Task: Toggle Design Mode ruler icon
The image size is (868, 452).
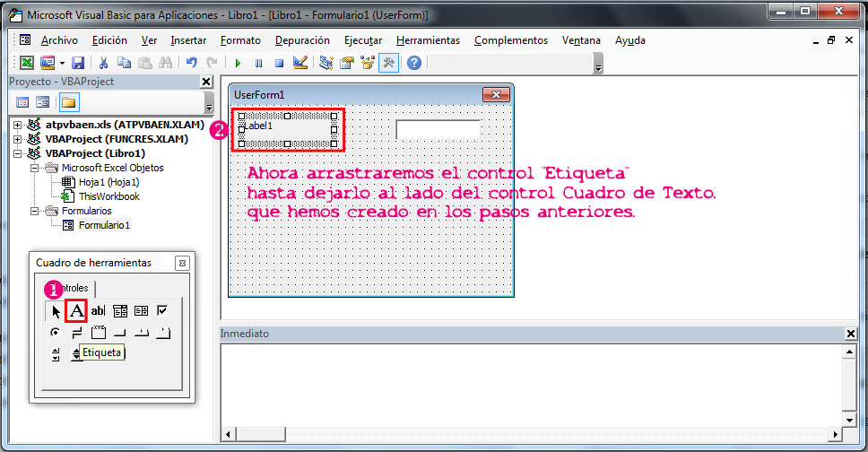Action: coord(300,63)
